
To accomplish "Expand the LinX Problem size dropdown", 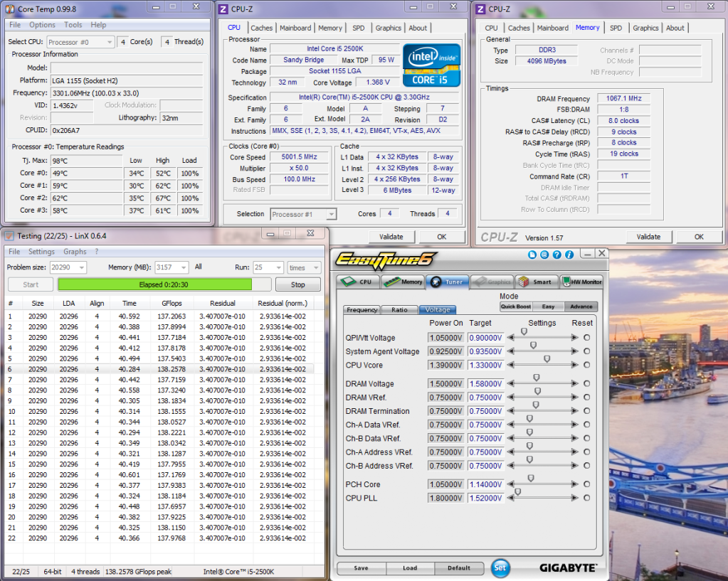I will [80, 267].
